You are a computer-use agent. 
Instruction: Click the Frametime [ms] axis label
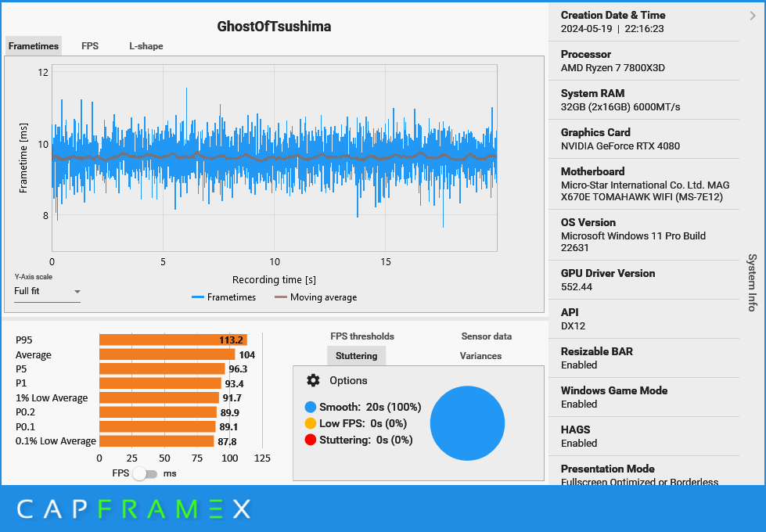click(23, 158)
